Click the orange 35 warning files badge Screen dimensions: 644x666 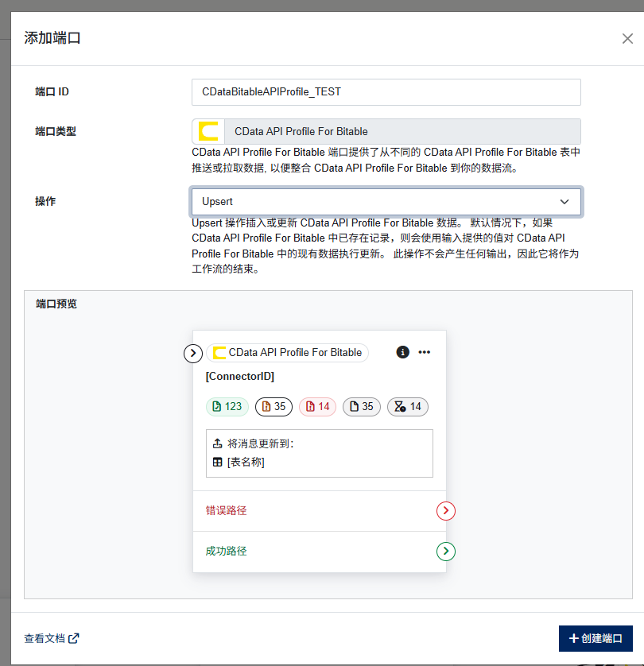pyautogui.click(x=274, y=406)
